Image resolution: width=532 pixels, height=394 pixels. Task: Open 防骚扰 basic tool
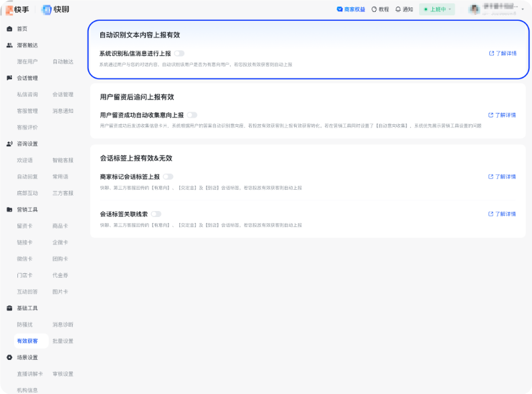25,325
